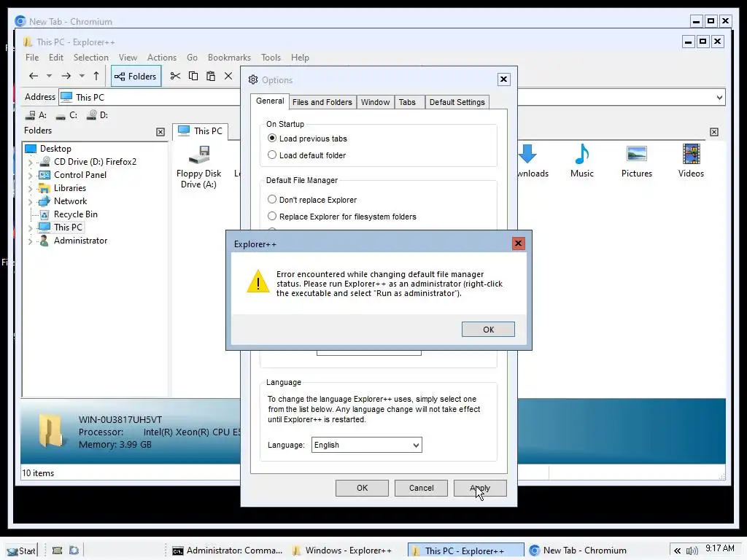Select Recycle Bin in folder tree
747x560 pixels.
click(75, 214)
